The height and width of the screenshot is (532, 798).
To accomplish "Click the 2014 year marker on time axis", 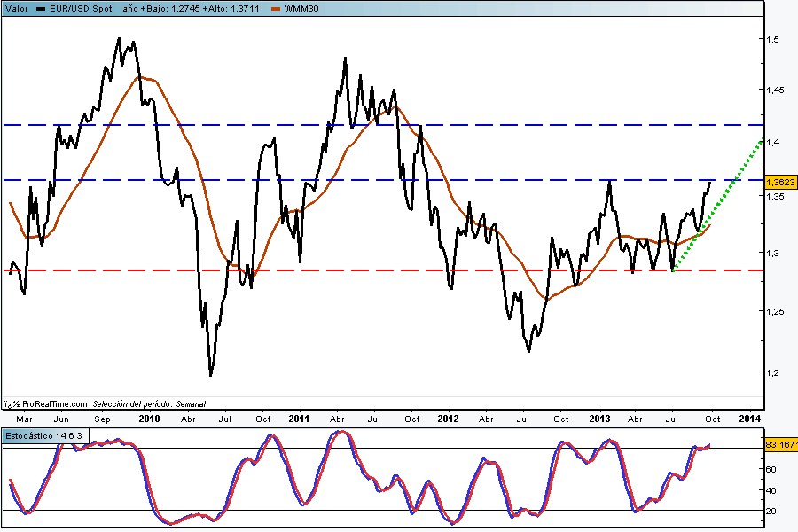I will pos(749,417).
